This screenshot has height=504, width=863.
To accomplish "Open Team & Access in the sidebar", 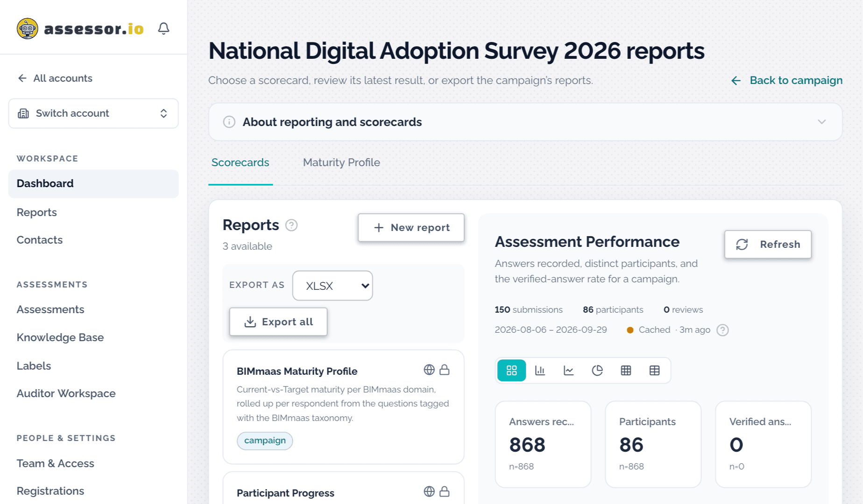I will pos(55,463).
